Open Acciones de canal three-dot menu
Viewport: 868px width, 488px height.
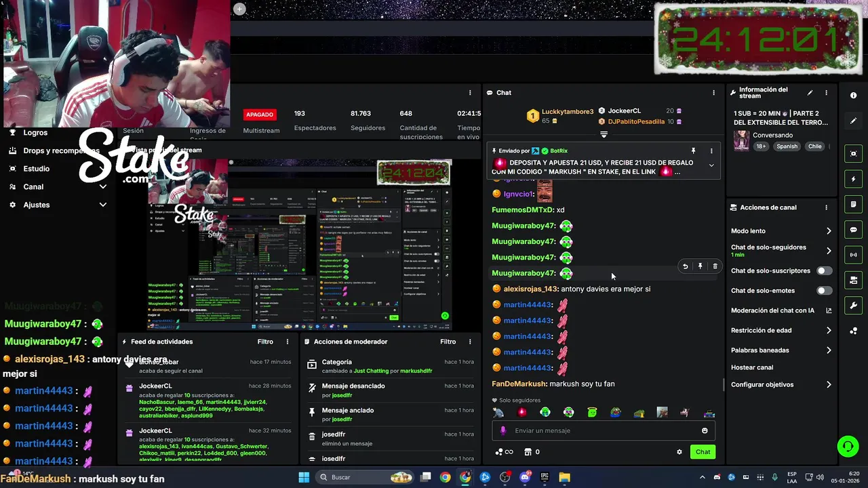tap(826, 207)
